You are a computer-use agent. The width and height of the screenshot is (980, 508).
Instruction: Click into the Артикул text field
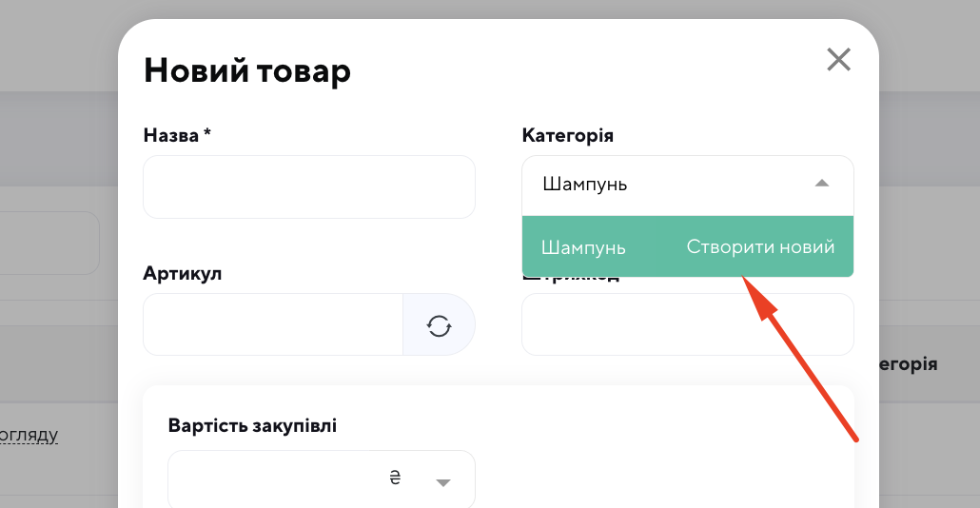273,325
